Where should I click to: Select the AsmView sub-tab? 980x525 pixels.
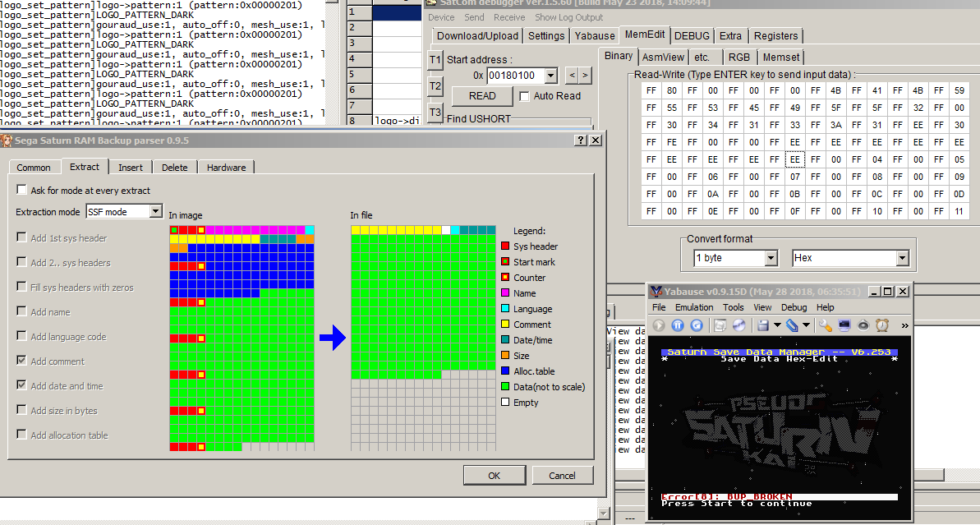(663, 57)
